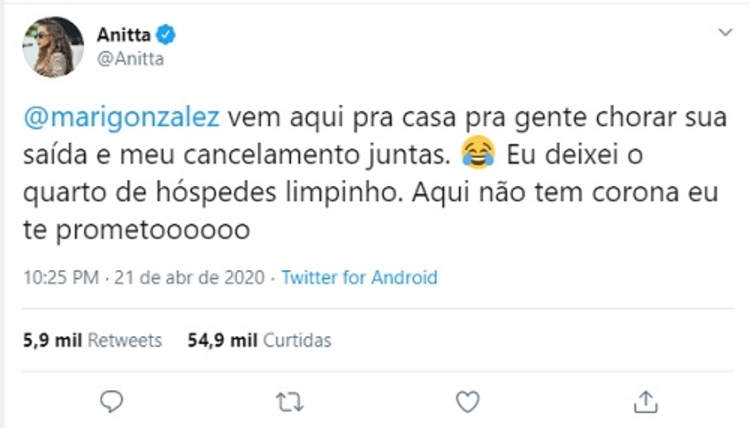Open the tweet options chevron menu
This screenshot has width=750, height=428.
coord(725,34)
